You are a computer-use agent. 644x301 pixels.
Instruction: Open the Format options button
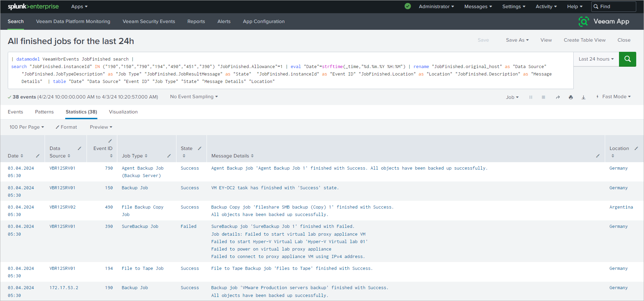66,127
